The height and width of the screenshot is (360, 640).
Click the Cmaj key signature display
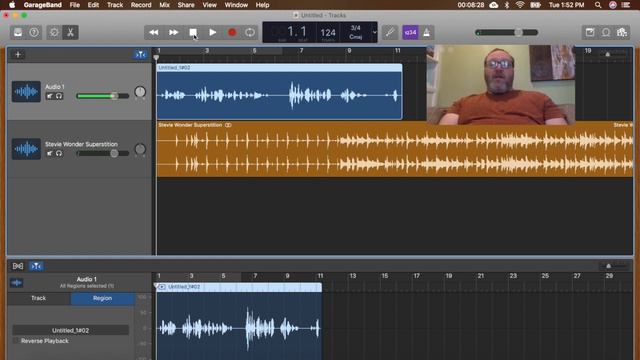(x=356, y=37)
